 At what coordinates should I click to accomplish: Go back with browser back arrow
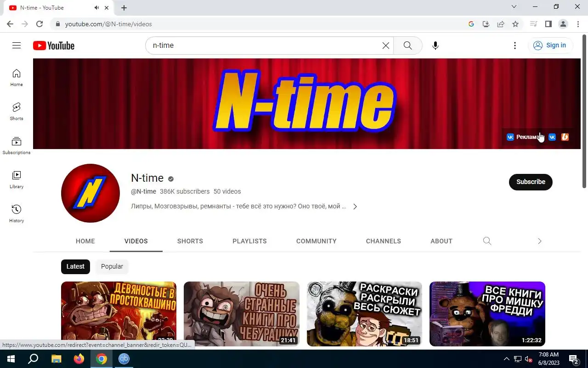coord(10,24)
